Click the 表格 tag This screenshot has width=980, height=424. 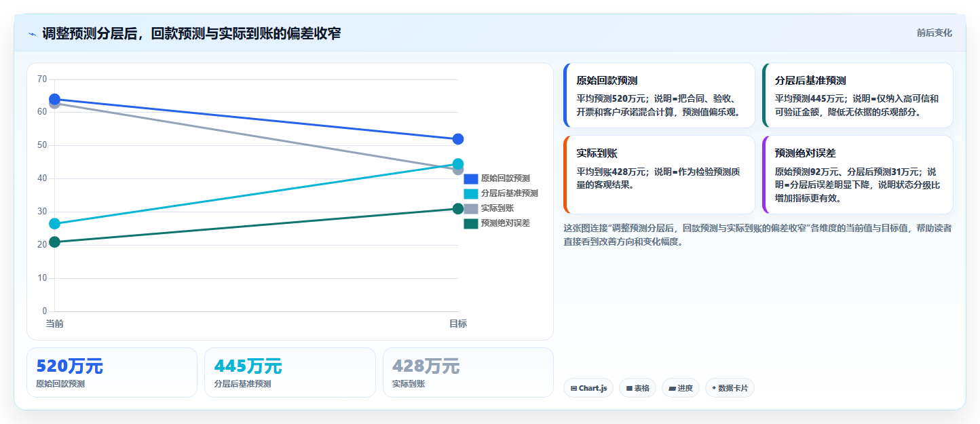point(637,388)
